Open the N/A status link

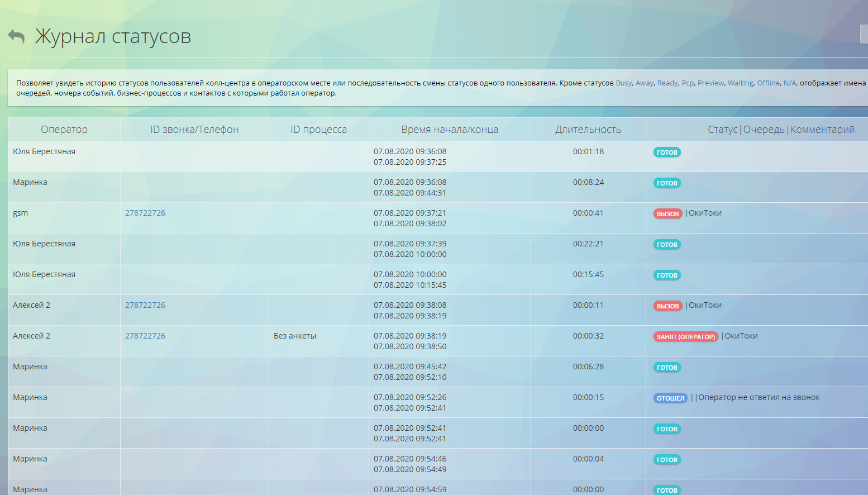point(789,83)
